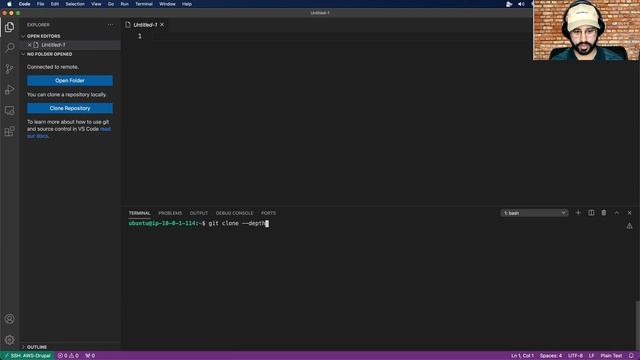Open the File menu

tap(40, 4)
